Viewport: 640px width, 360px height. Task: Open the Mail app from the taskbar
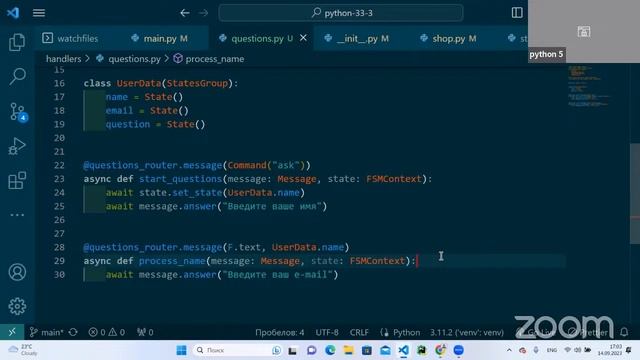pyautogui.click(x=385, y=350)
